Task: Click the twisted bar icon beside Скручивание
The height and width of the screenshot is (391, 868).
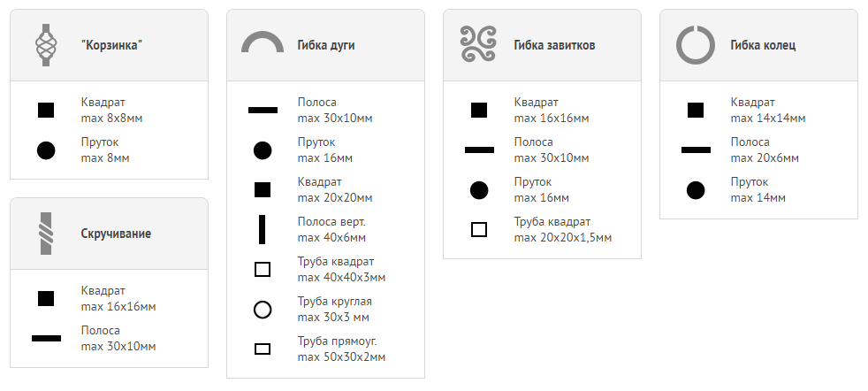Action: (x=46, y=234)
